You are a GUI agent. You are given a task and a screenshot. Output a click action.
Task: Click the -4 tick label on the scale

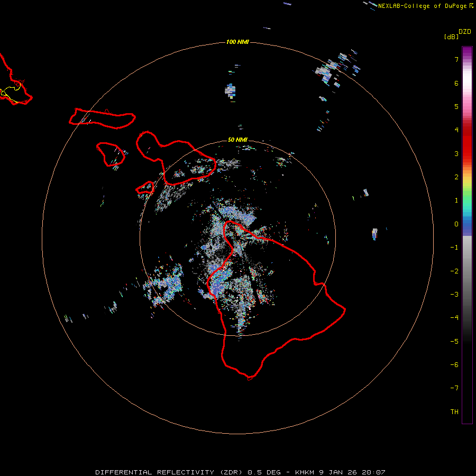(x=454, y=318)
